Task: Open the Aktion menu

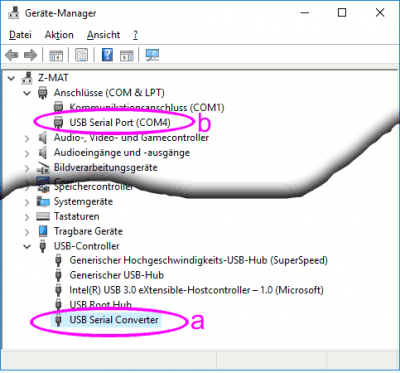Action: pos(59,35)
